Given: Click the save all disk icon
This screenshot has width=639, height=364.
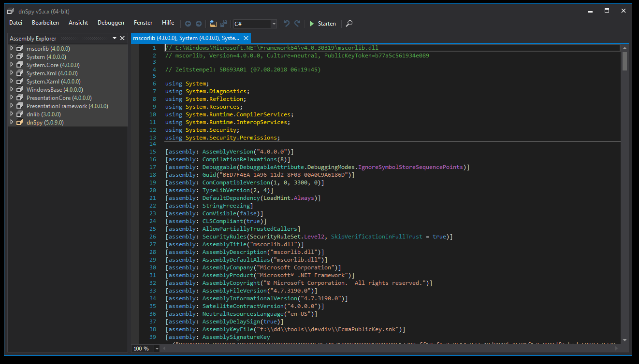Looking at the screenshot, I should click(224, 23).
